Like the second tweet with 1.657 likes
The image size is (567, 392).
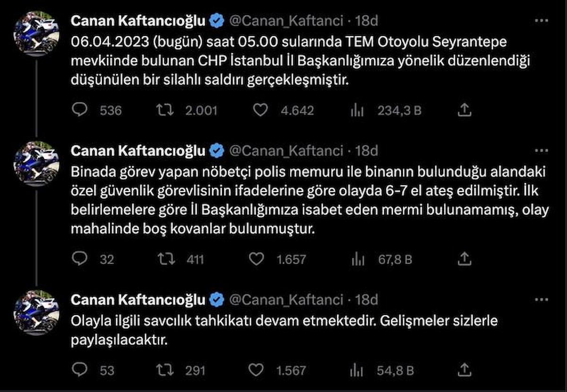click(256, 259)
